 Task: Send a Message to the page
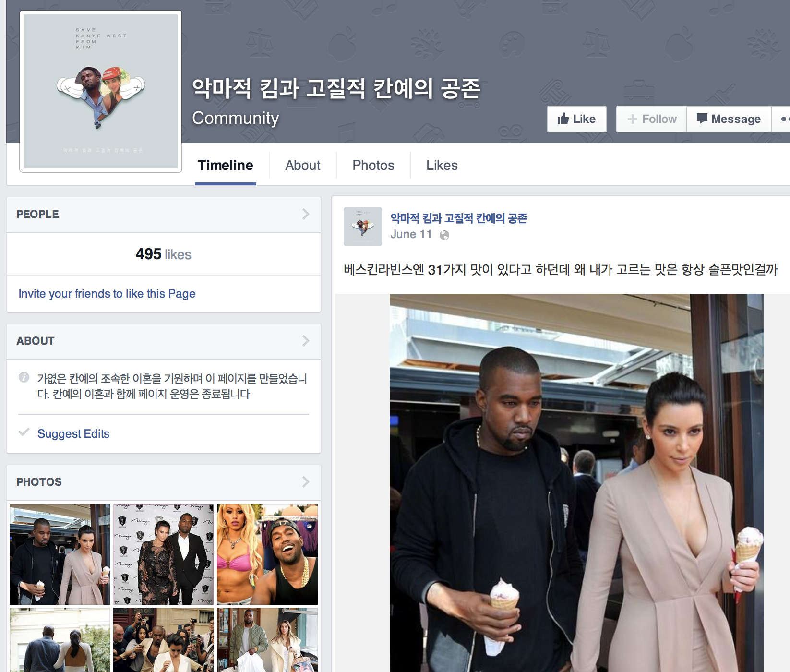pos(729,119)
